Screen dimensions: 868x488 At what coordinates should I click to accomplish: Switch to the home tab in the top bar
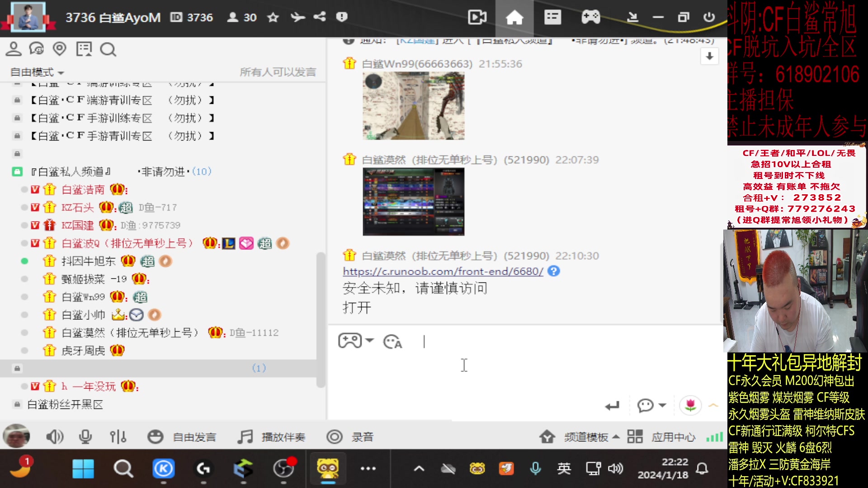515,18
